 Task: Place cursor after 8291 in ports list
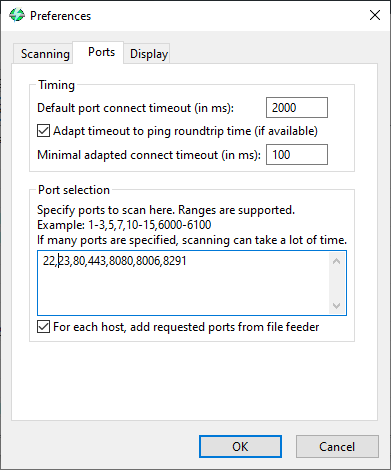[x=187, y=261]
